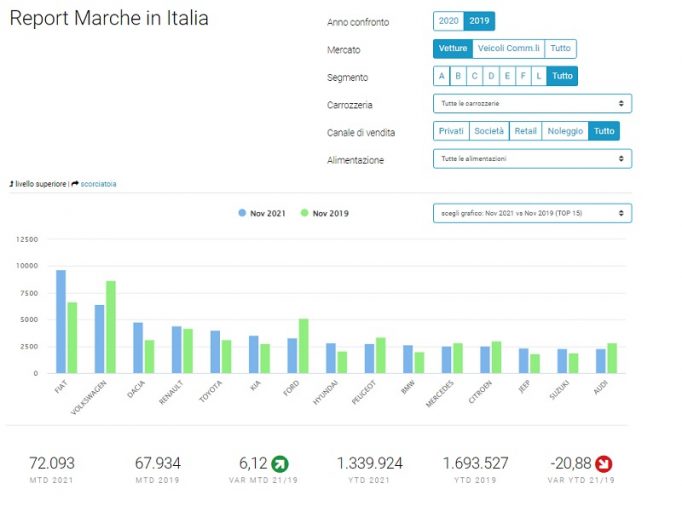Click livello superiore navigation
Image resolution: width=682 pixels, height=512 pixels.
click(x=41, y=184)
